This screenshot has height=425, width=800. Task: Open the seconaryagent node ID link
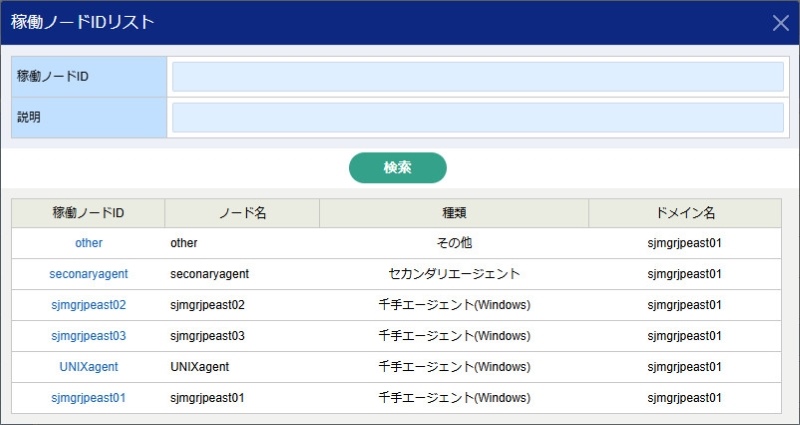pos(89,274)
